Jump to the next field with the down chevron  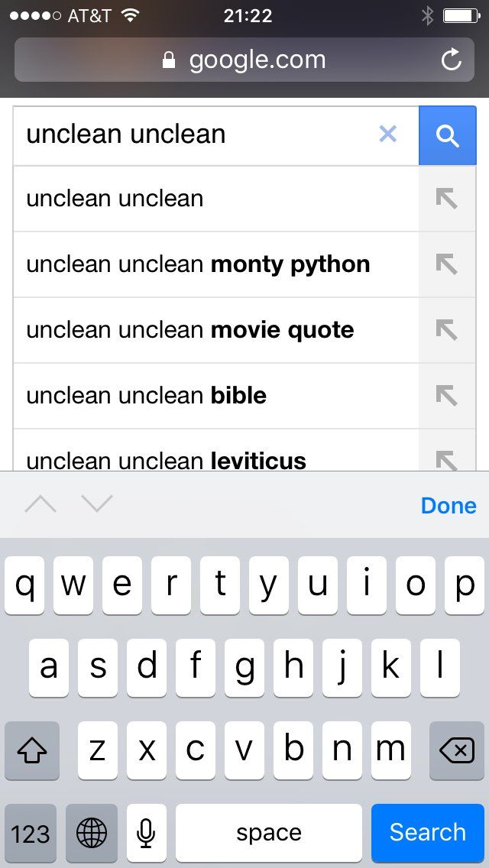[97, 504]
